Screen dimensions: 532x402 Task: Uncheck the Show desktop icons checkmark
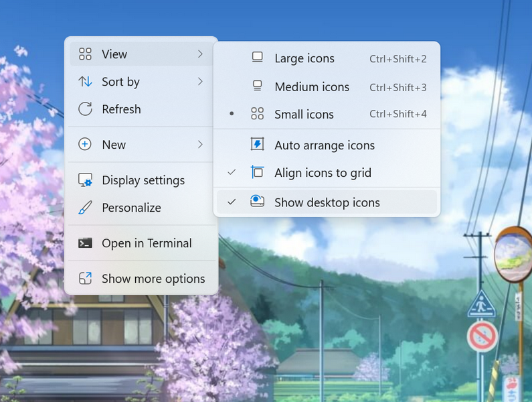click(232, 202)
